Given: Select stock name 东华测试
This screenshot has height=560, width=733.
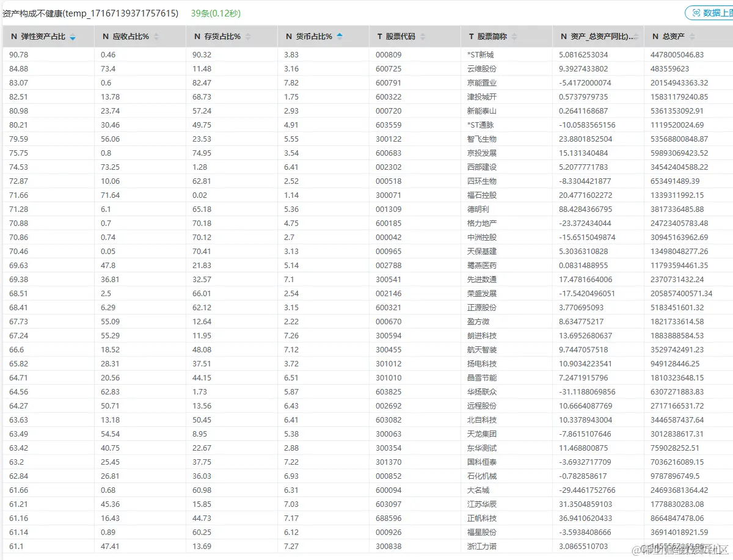Looking at the screenshot, I should pos(482,448).
